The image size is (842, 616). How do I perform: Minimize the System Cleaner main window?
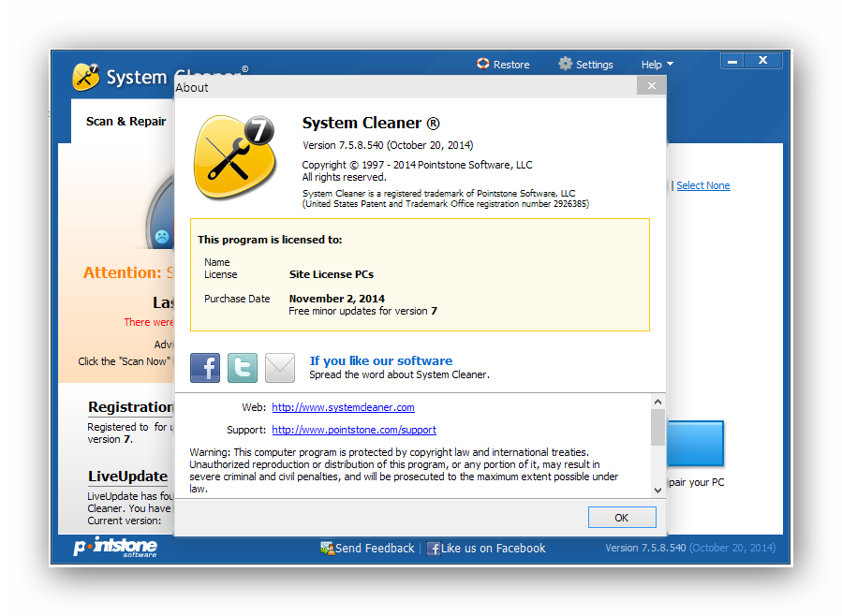[731, 61]
